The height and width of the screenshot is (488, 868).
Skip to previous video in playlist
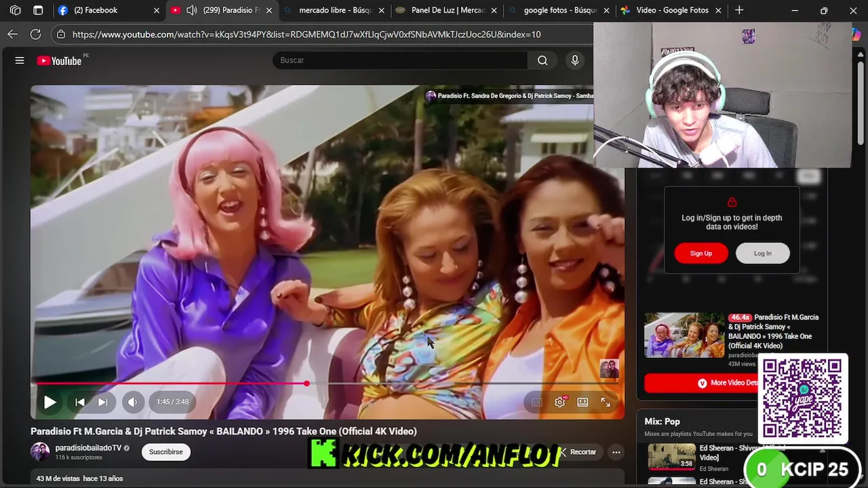click(x=80, y=402)
